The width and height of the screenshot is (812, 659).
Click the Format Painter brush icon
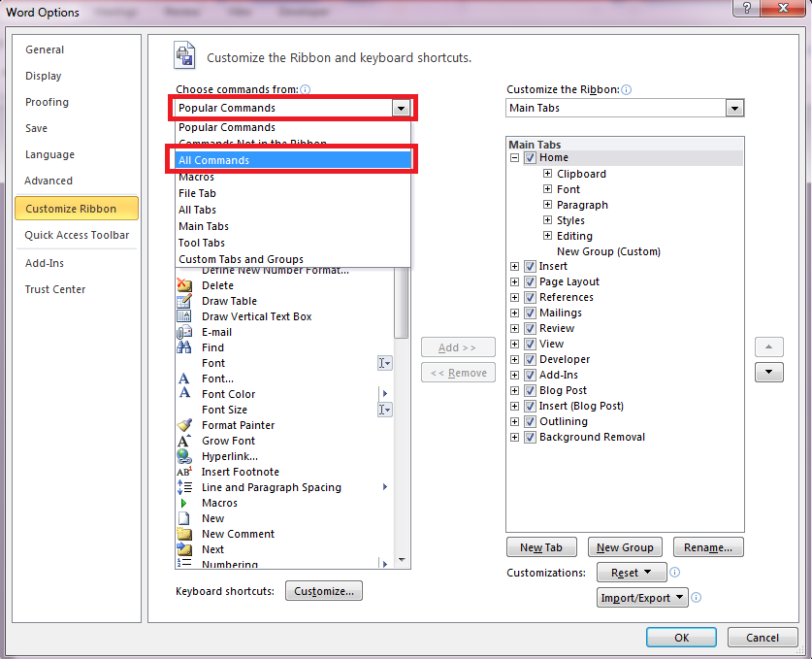pos(183,425)
